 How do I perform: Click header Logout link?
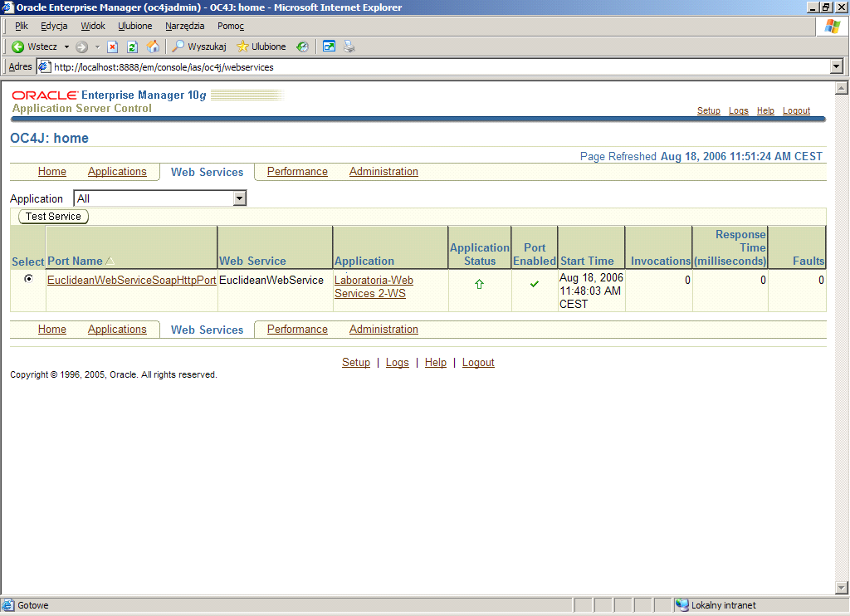(796, 110)
